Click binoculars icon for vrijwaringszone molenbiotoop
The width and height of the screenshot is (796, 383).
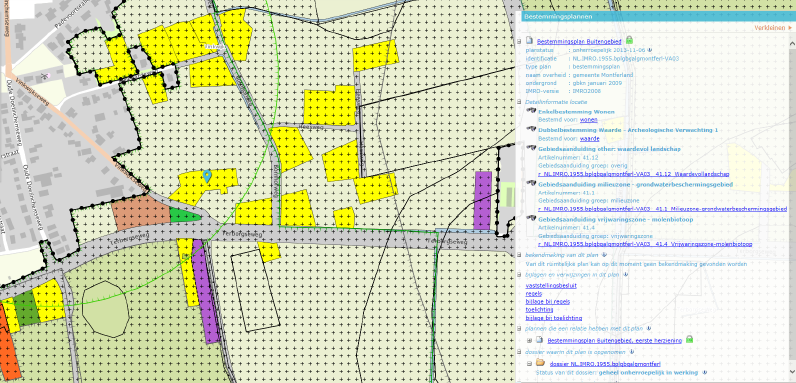532,218
